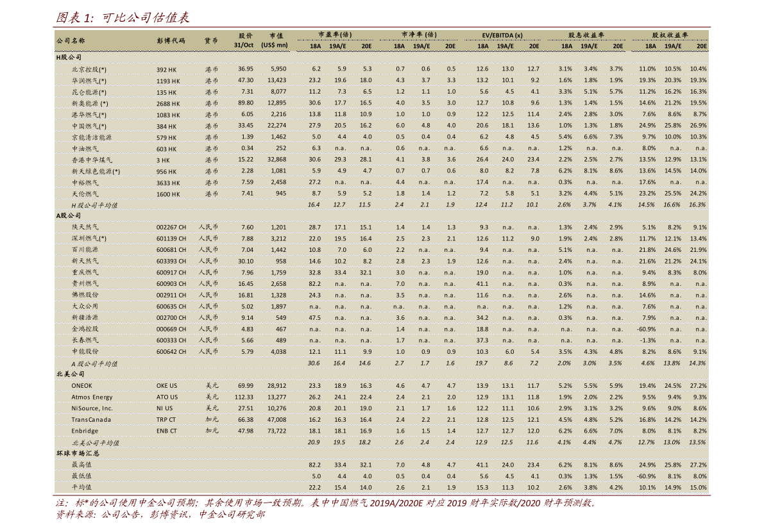764x532 pixels.
Task: Click the 香港中华煤气 company name
Action: tap(92, 160)
